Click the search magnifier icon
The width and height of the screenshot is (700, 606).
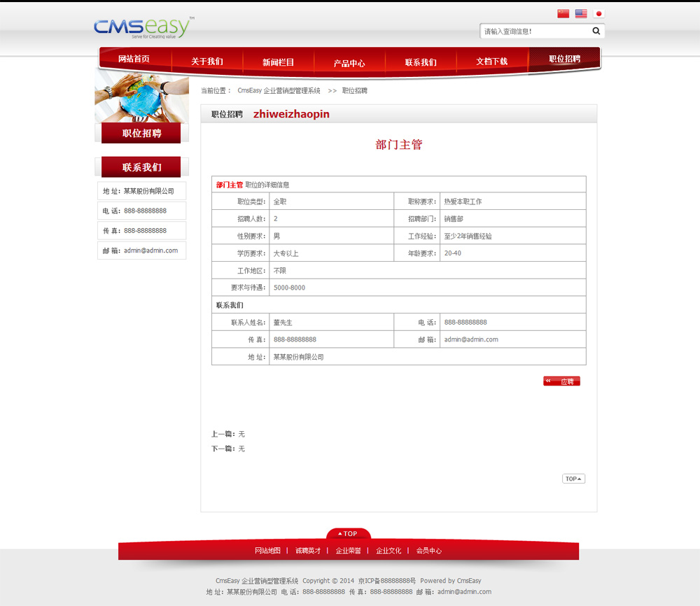pos(596,31)
